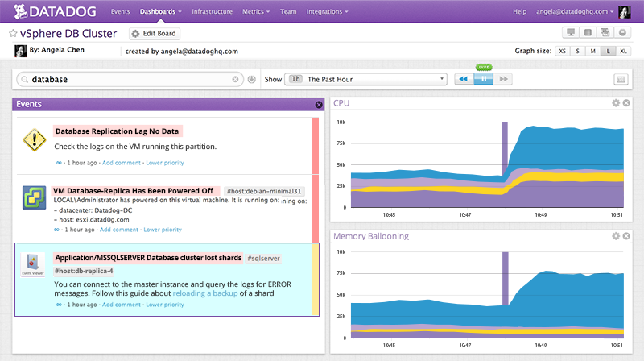Open Memory Ballooning graph settings gear

tap(616, 236)
